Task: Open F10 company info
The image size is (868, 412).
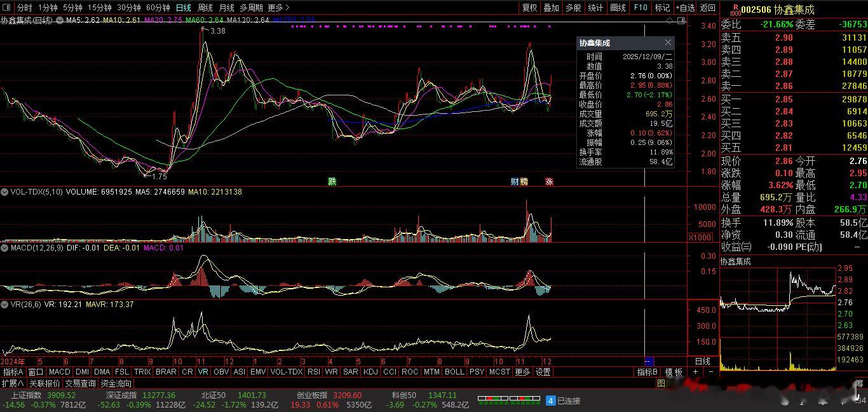Action: tap(641, 8)
